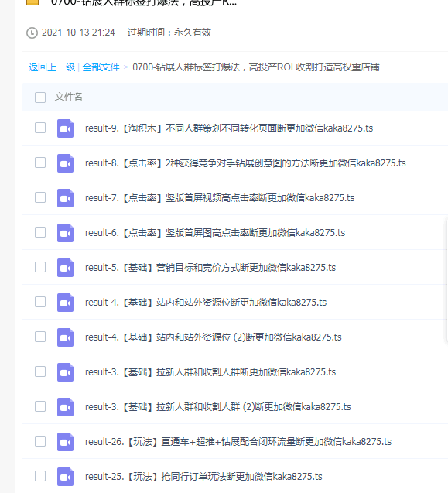448x493 pixels.
Task: Click video icon of result-4 站内和站外资源位 (2) file
Action: pyautogui.click(x=66, y=337)
